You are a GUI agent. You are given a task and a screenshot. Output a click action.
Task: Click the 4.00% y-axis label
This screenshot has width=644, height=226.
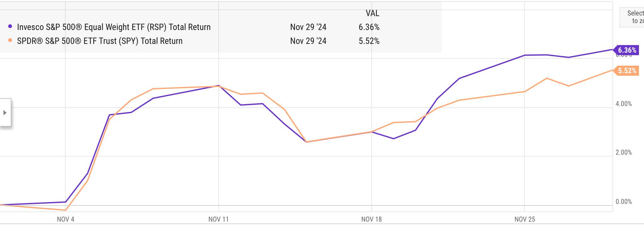click(x=623, y=104)
